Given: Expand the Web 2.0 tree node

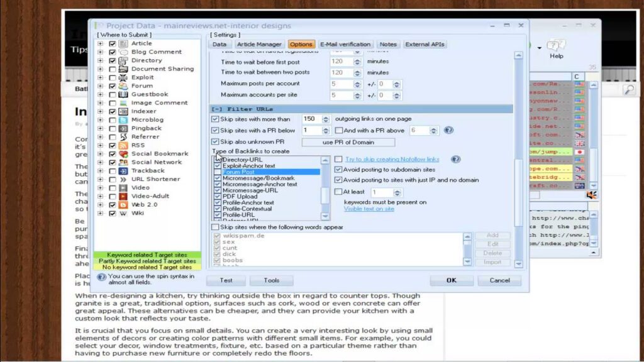Looking at the screenshot, I should tap(100, 205).
